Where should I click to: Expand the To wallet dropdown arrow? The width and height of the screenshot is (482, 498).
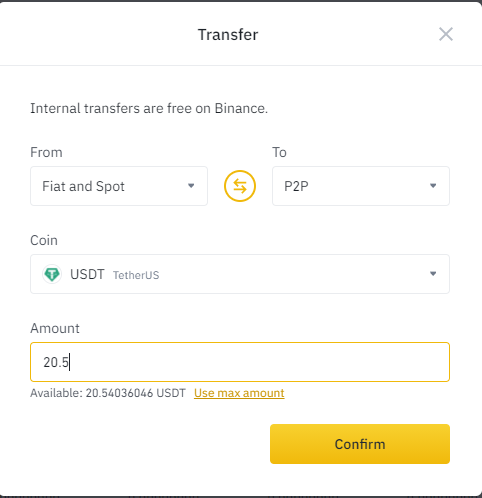point(433,186)
